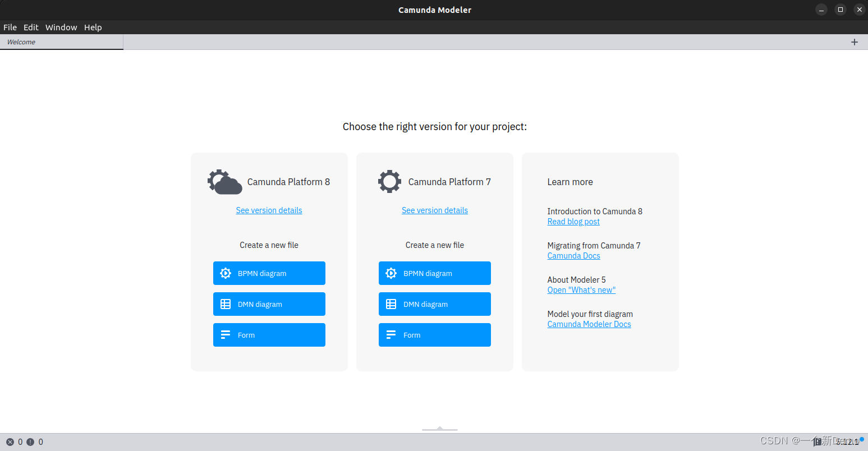
Task: Create a Camunda Platform 7 BPMN diagram
Action: click(435, 273)
